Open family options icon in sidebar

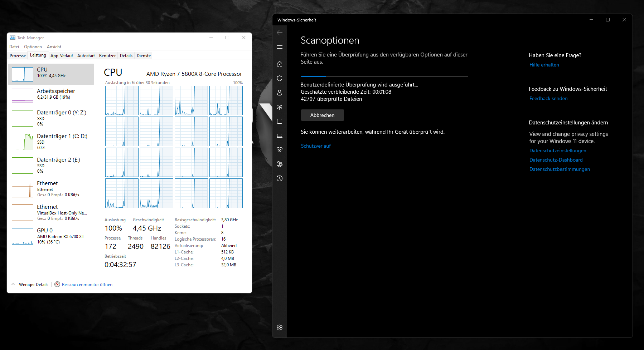(x=280, y=164)
